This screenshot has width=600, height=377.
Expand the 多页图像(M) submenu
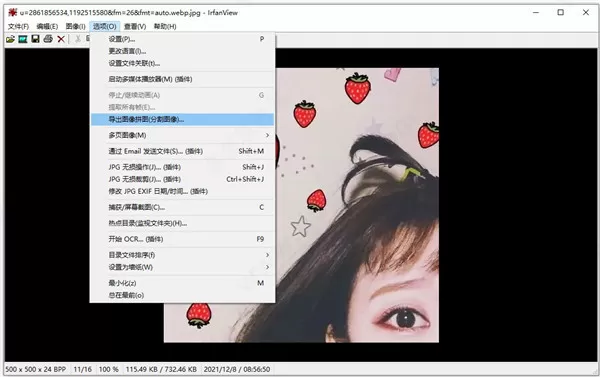click(x=183, y=135)
